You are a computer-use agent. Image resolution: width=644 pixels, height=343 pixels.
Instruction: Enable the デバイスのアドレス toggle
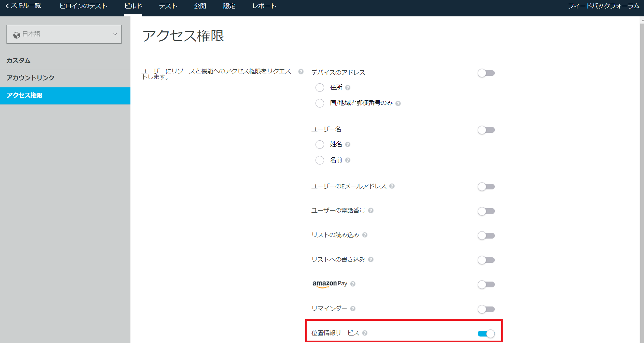click(486, 73)
